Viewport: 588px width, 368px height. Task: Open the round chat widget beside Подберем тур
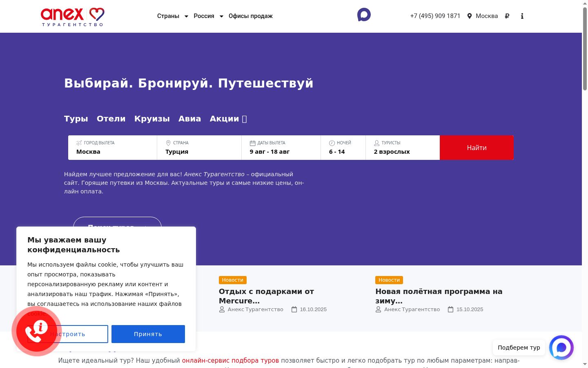pyautogui.click(x=561, y=348)
